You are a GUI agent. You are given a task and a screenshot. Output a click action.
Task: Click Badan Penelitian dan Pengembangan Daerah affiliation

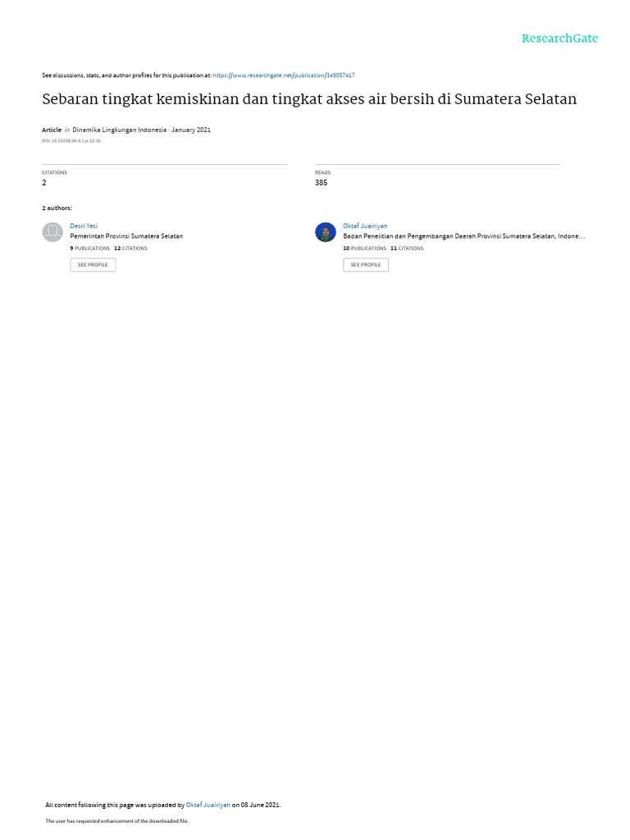464,236
